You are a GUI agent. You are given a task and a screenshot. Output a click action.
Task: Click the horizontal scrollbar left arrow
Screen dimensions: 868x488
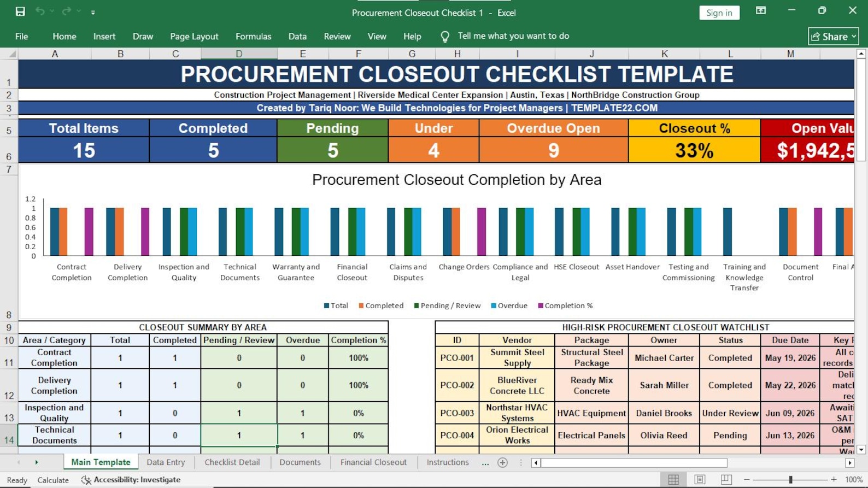pyautogui.click(x=536, y=463)
